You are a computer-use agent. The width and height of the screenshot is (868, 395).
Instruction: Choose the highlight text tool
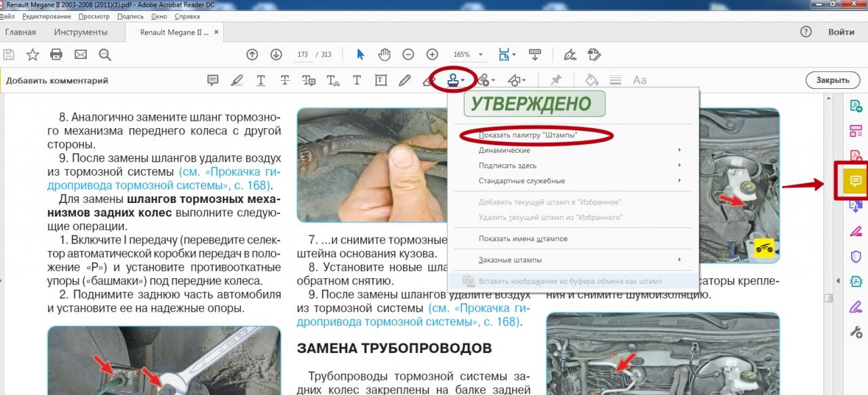click(237, 80)
